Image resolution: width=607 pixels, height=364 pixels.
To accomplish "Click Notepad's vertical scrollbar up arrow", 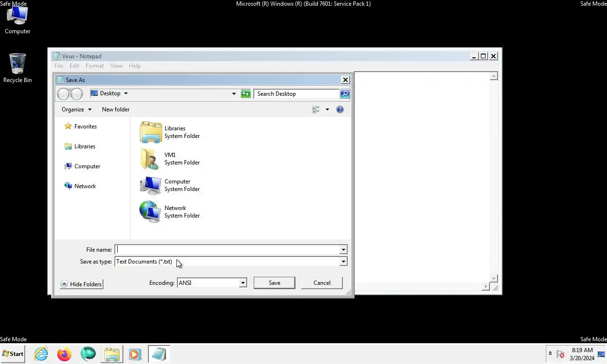I will (494, 76).
